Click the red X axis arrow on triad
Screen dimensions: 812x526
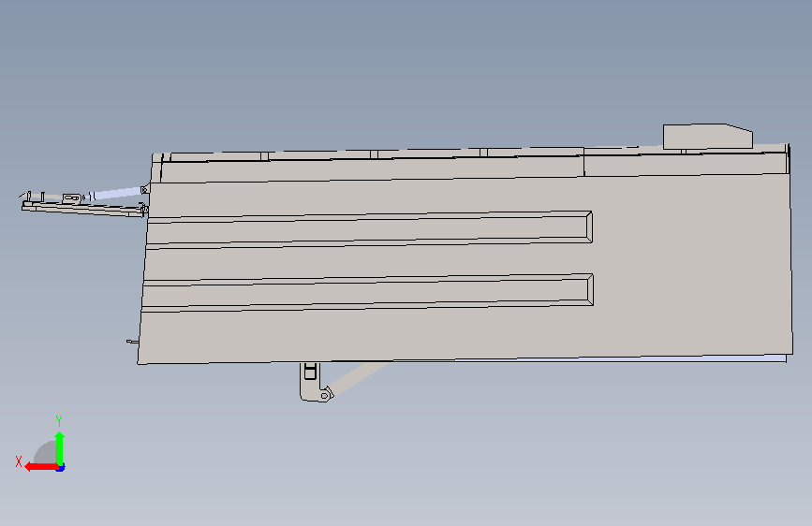coord(41,467)
